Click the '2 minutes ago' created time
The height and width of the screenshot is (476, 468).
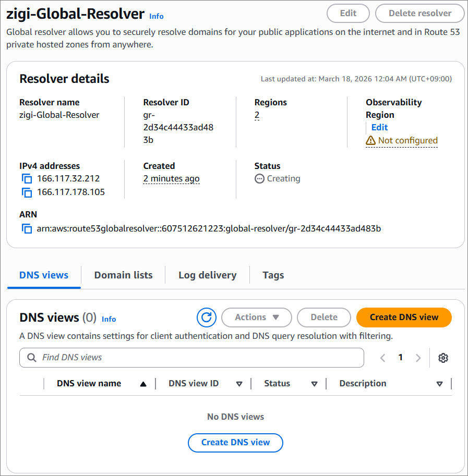[171, 178]
